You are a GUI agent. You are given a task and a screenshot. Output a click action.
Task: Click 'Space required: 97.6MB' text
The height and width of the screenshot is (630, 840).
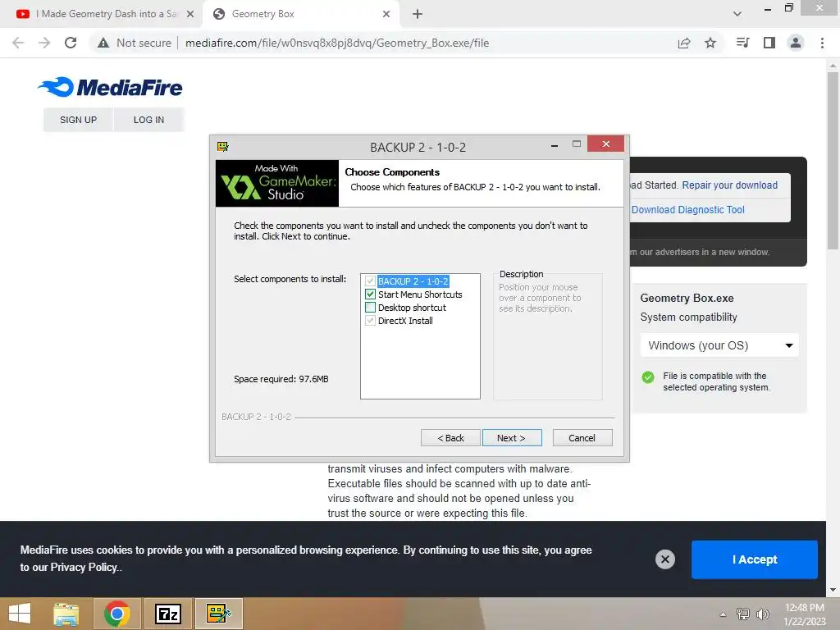tap(281, 379)
